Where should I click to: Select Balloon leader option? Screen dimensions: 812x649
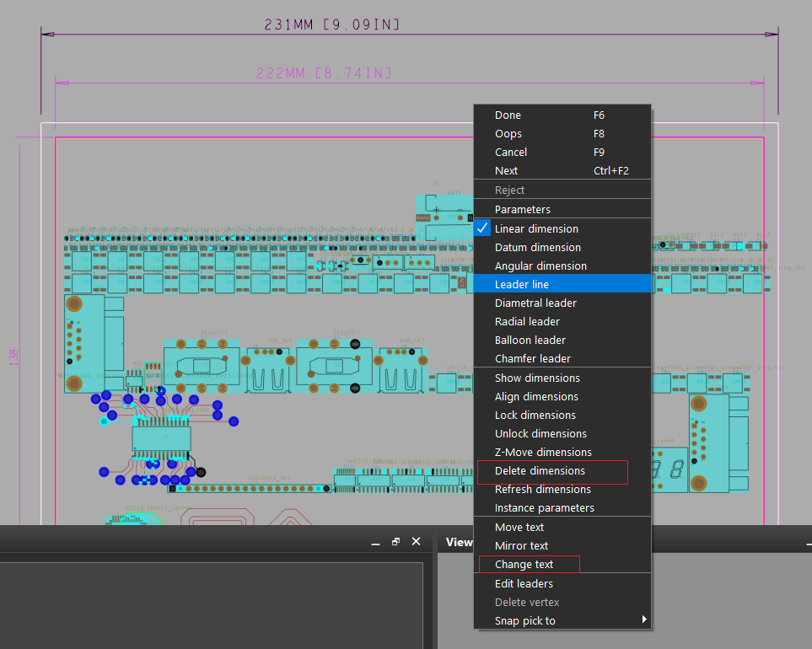[x=530, y=340]
